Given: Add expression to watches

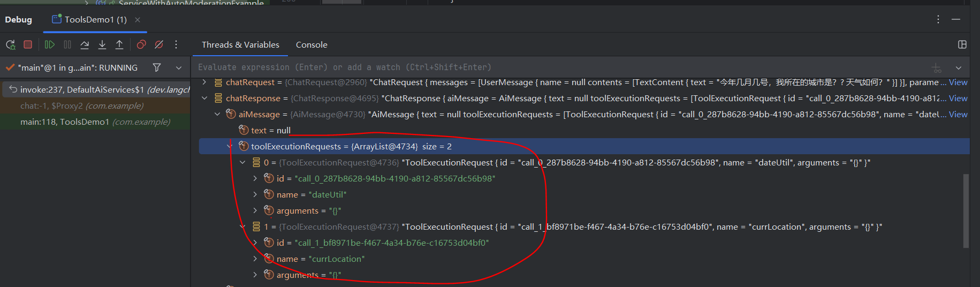Looking at the screenshot, I should 937,67.
